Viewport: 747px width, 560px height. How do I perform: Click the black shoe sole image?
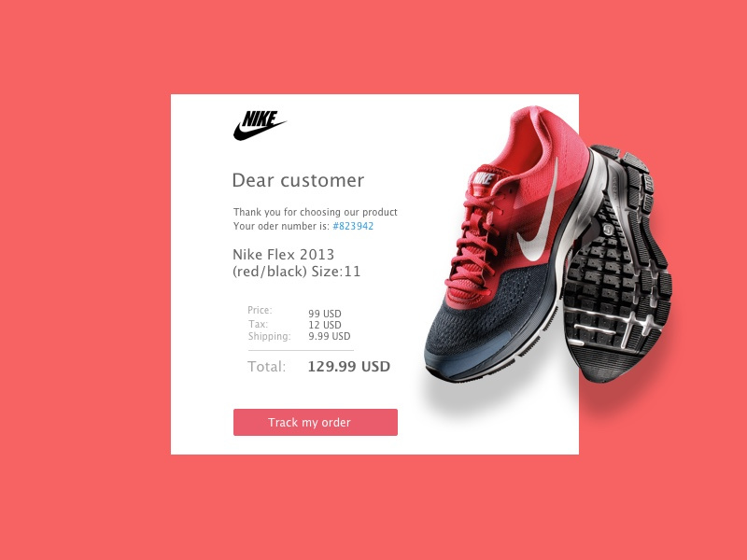point(619,264)
